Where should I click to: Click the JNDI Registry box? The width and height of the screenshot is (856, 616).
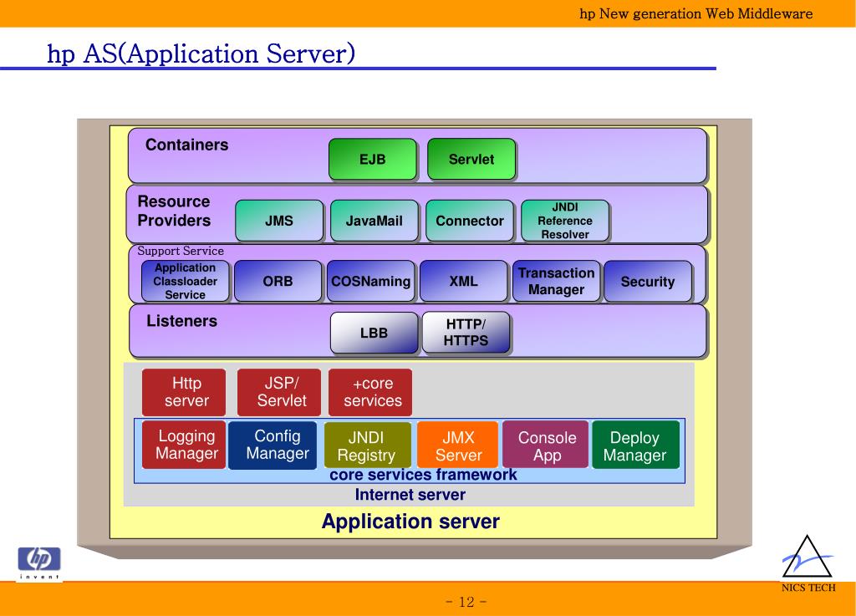pos(368,445)
